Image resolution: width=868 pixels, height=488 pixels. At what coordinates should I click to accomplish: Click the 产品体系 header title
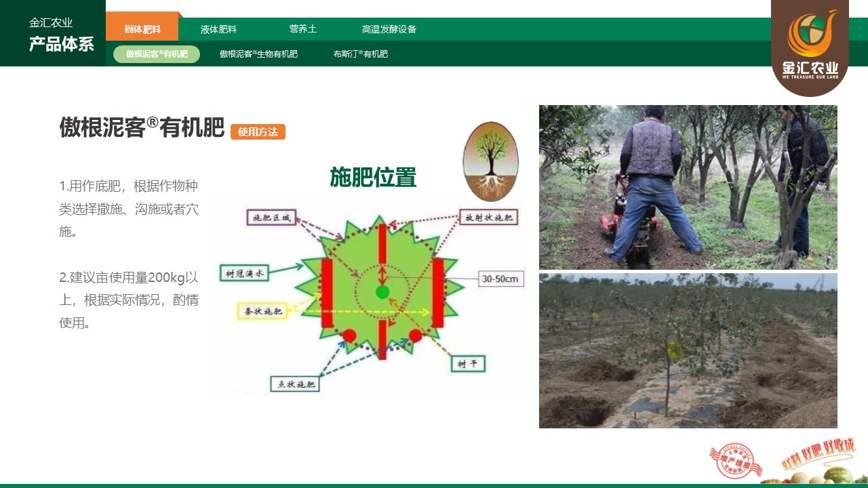coord(62,45)
